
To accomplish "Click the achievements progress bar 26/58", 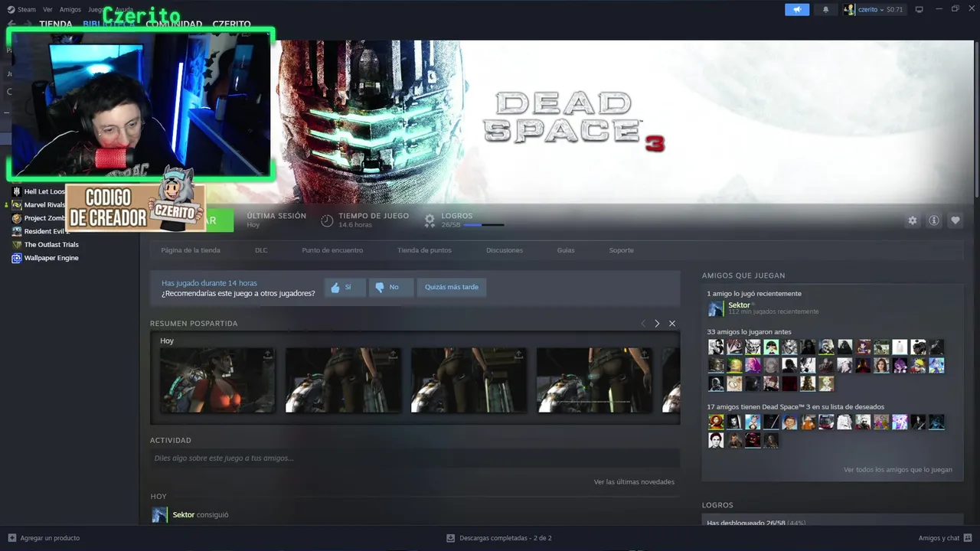I will [484, 225].
